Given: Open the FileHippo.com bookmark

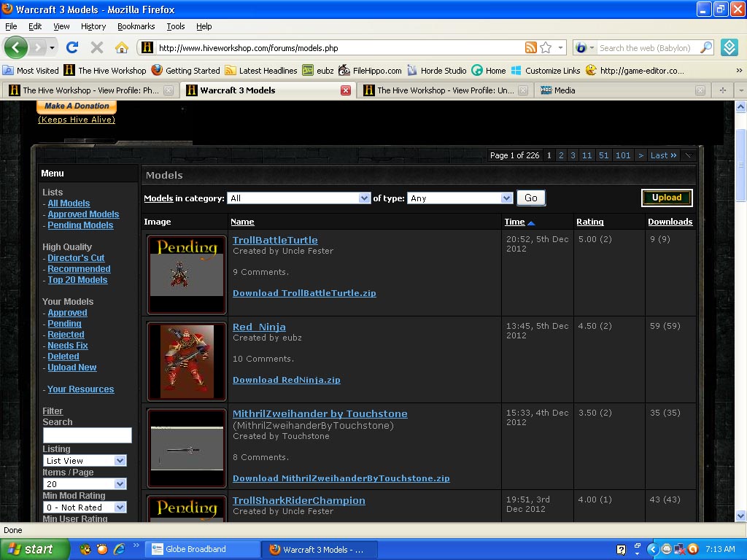Looking at the screenshot, I should tap(370, 71).
